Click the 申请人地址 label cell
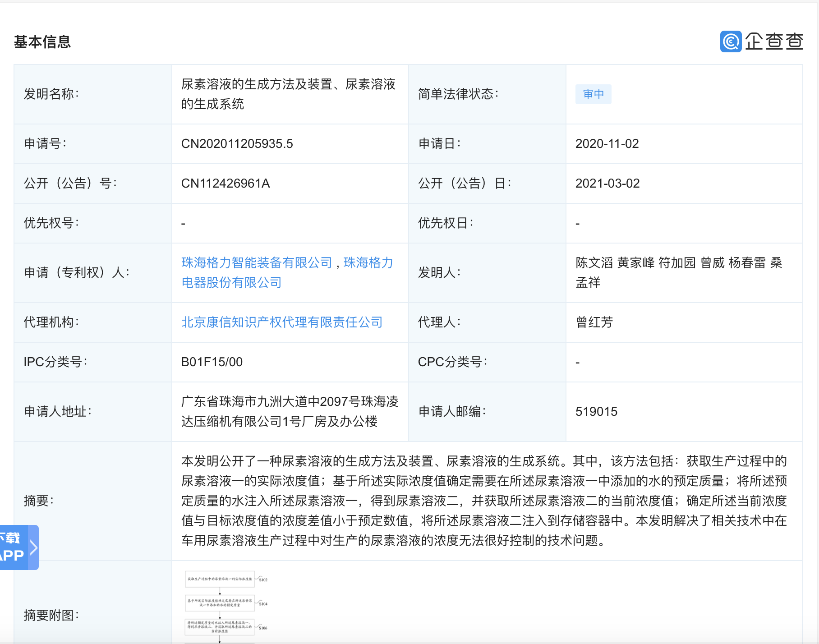This screenshot has height=644, width=819. (x=93, y=412)
